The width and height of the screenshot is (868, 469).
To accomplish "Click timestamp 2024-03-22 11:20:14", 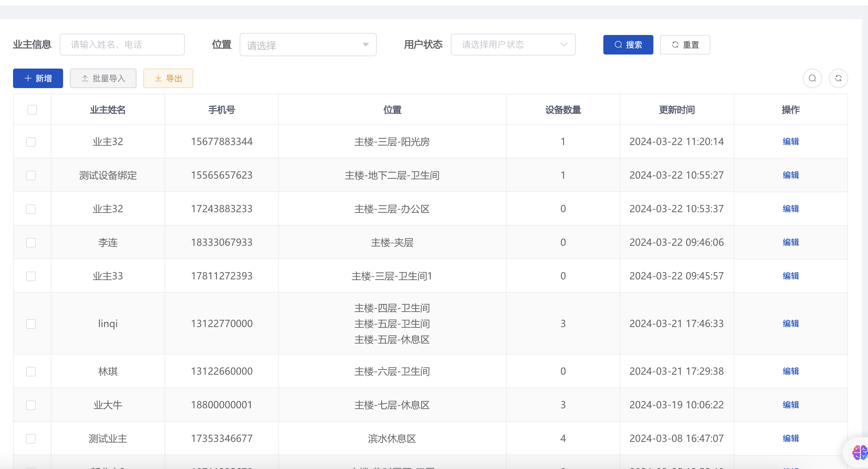I will click(677, 142).
